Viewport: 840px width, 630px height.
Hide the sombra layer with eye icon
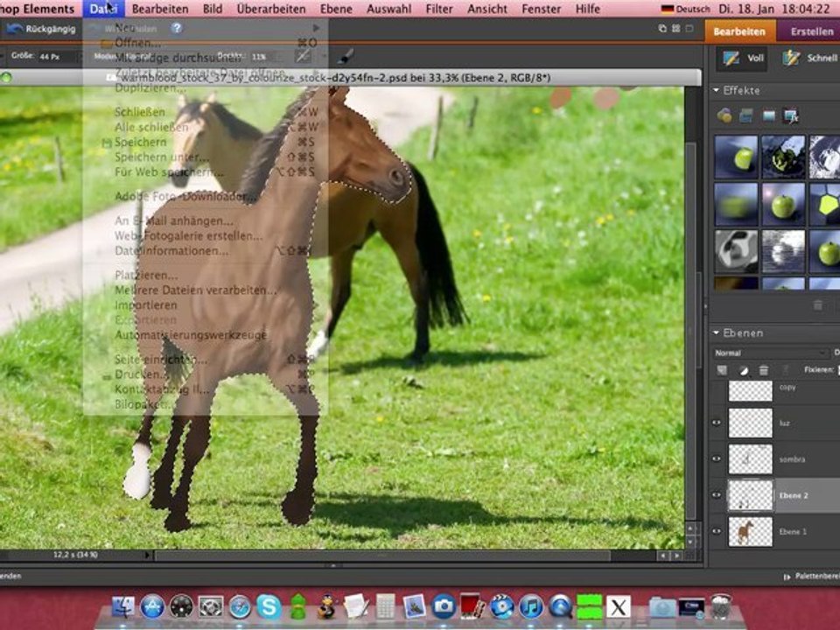point(717,458)
